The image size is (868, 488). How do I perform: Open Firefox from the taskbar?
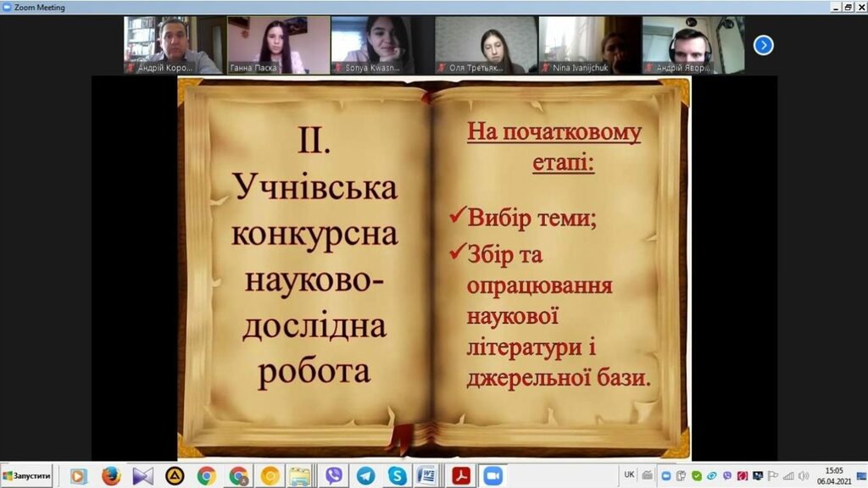coord(111,476)
